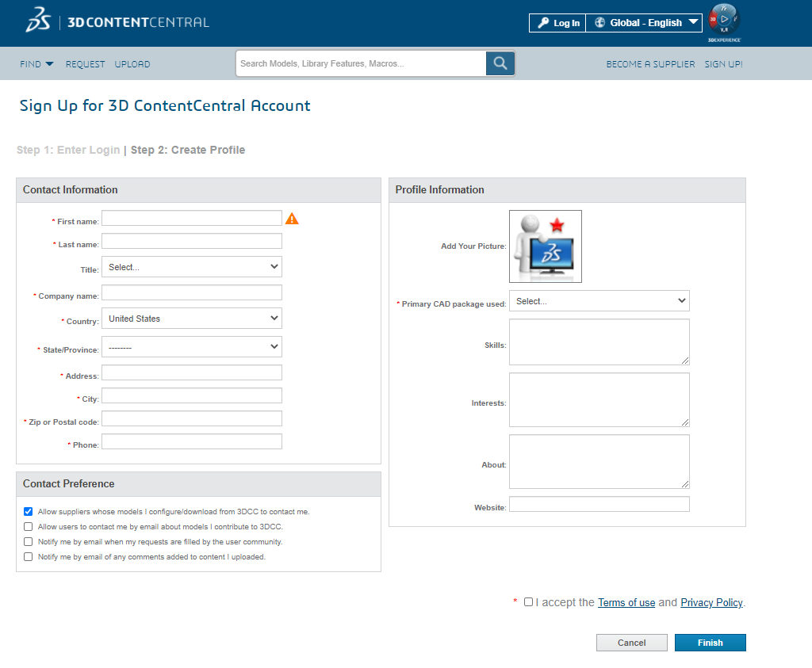Image resolution: width=812 pixels, height=668 pixels.
Task: Click the 3DEXPERIENCE compass icon
Action: point(724,20)
